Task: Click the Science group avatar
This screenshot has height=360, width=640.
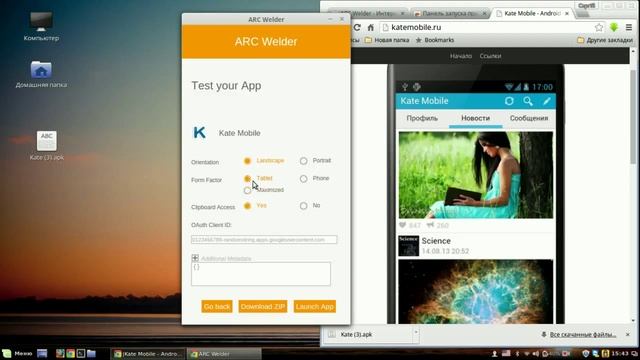Action: pyautogui.click(x=409, y=246)
